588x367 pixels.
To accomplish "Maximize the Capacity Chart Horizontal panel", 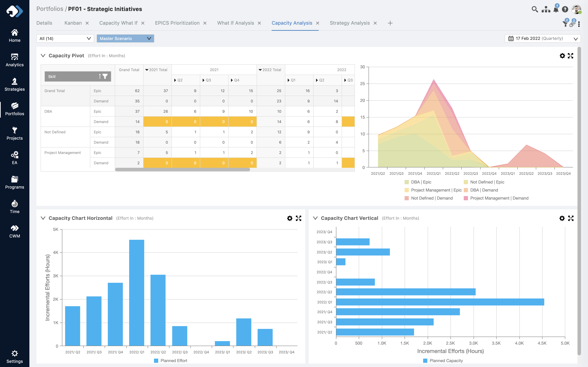I will tap(298, 218).
